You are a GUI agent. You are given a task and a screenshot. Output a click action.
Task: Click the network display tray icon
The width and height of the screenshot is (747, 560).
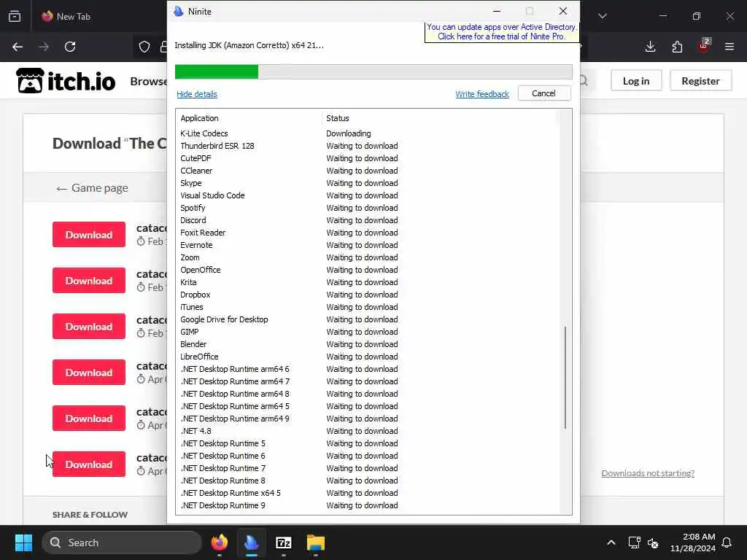pos(634,542)
